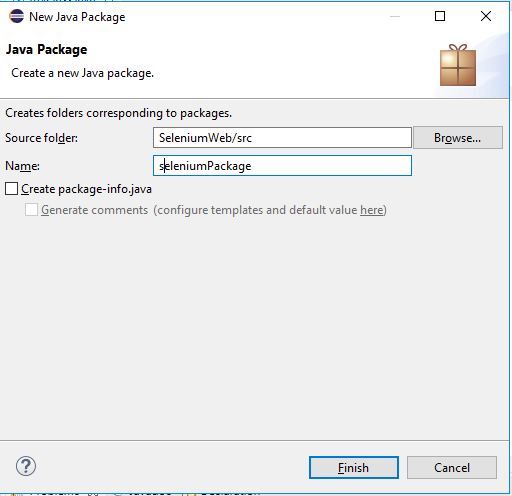Enable the Create package-info.java checkbox

click(11, 189)
